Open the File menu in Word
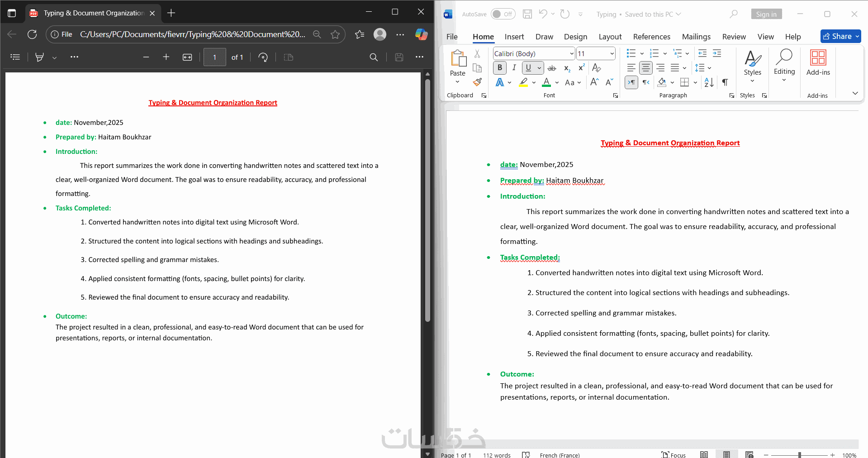The height and width of the screenshot is (458, 868). (x=452, y=37)
